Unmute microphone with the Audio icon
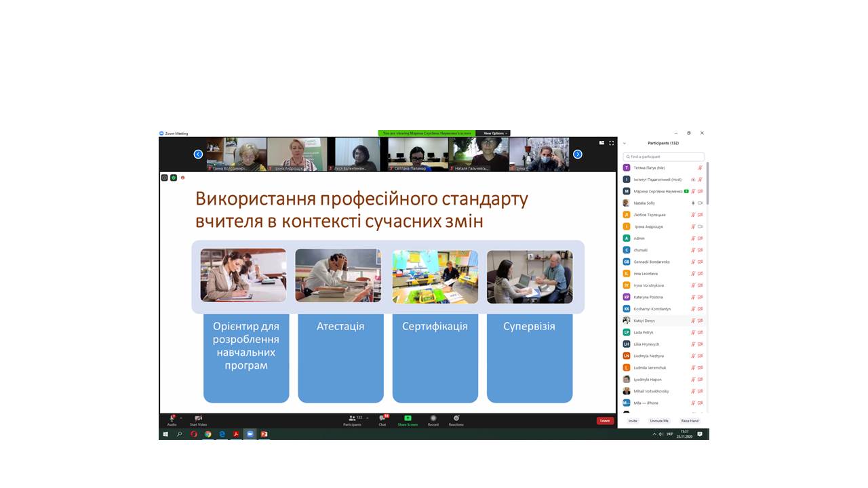 tap(172, 418)
